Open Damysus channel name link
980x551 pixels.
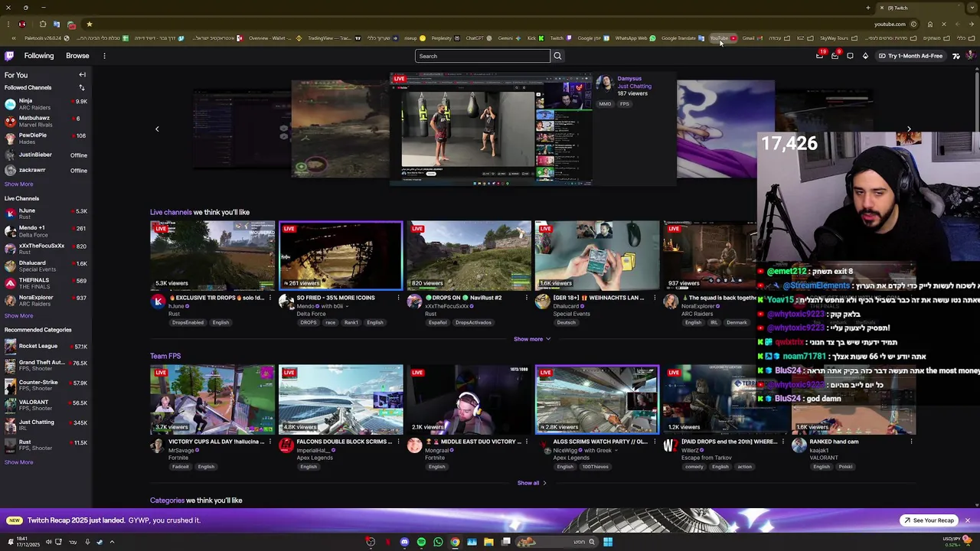point(629,79)
